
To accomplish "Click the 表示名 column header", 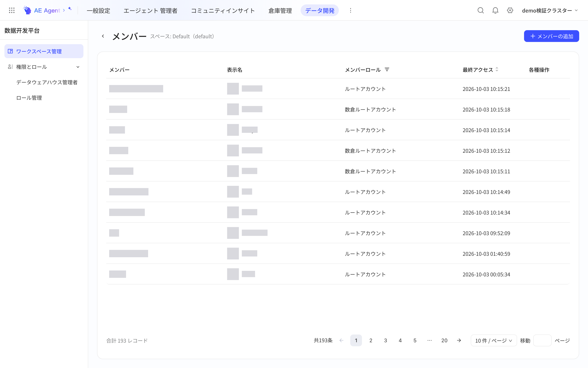I will (234, 70).
